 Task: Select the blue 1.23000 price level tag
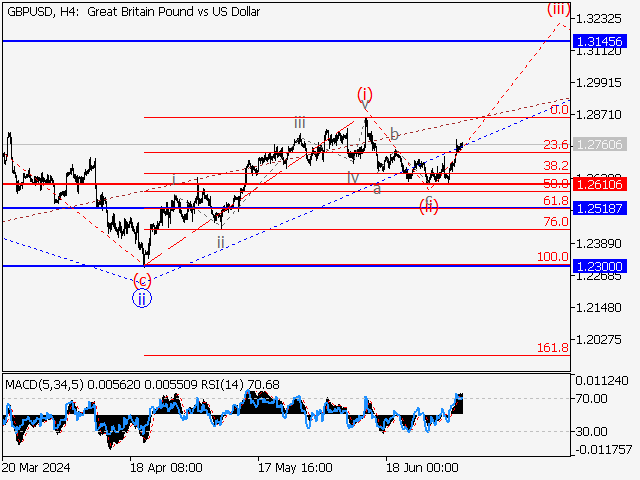coord(600,266)
